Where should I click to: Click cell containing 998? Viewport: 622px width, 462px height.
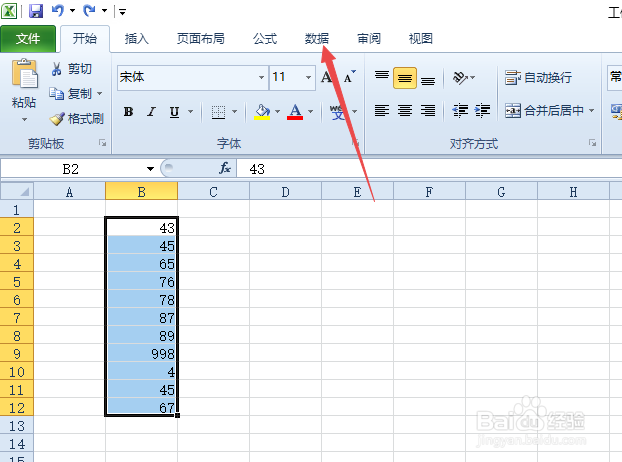[142, 354]
